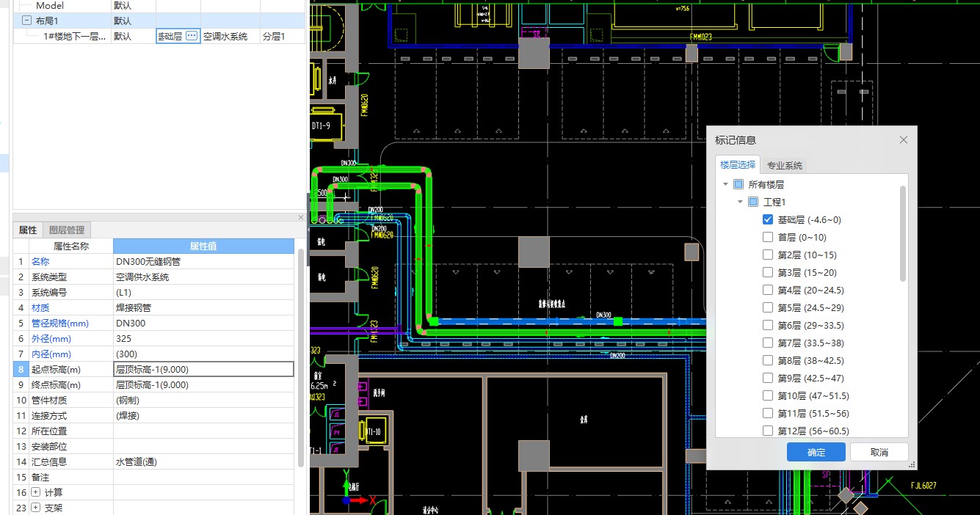Viewport: 980px width, 515px height.
Task: Select the 安装部位 property row
Action: coord(154,447)
